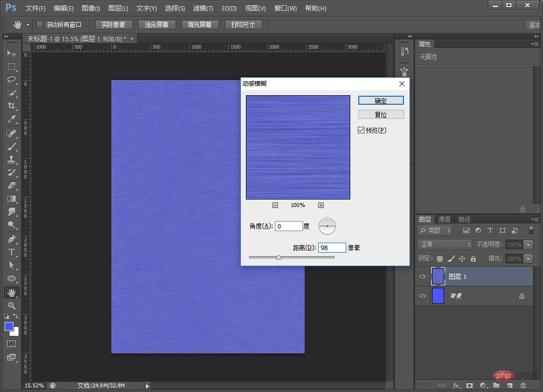Select the Crop tool
This screenshot has width=543, height=392.
[x=12, y=106]
